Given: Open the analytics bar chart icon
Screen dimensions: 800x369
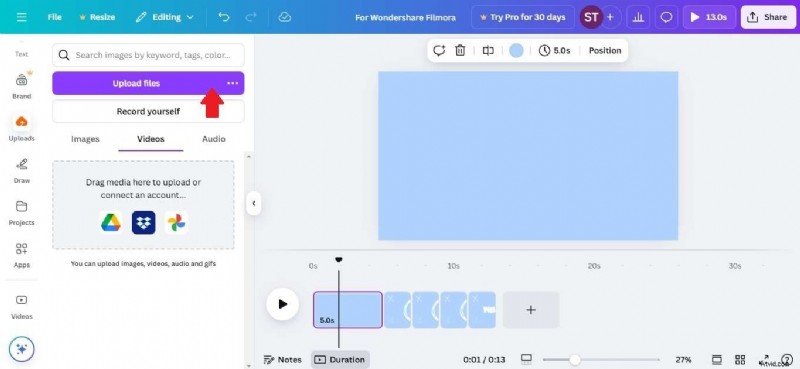Looking at the screenshot, I should click(x=638, y=17).
